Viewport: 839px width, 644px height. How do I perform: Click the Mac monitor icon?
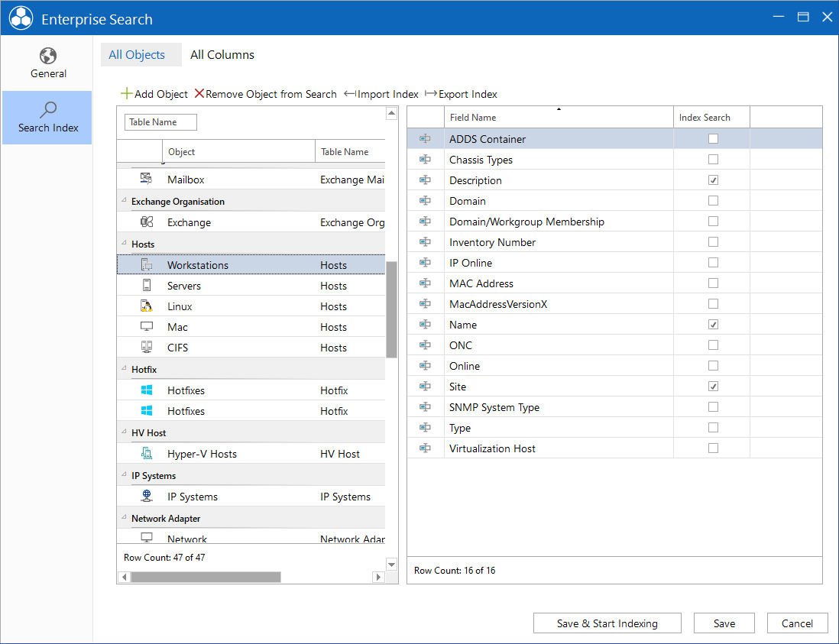point(146,327)
